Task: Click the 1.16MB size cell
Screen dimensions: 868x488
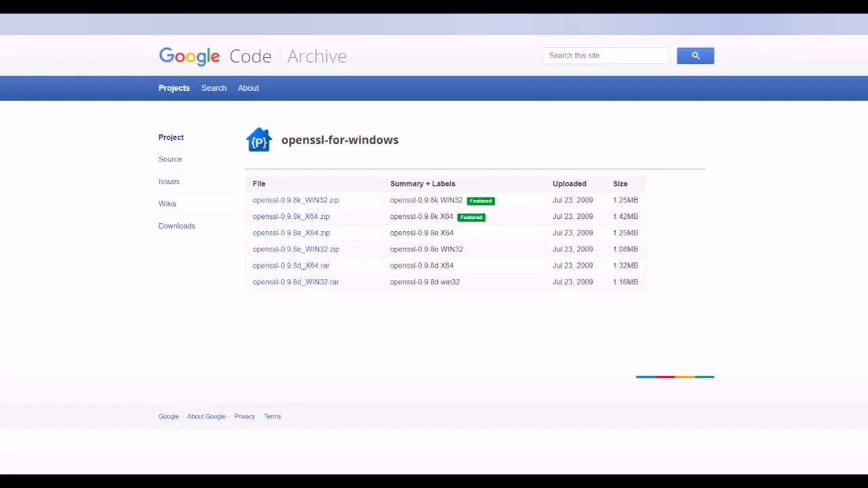Action: tap(625, 282)
